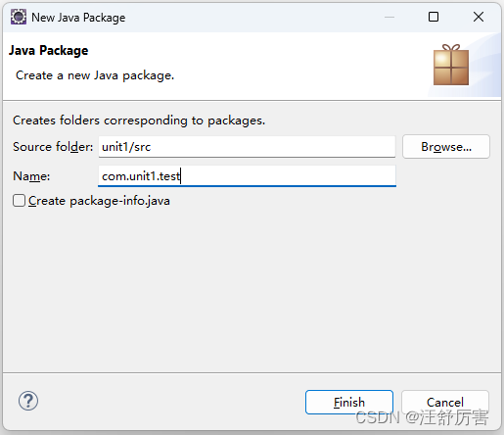Click the 'Source folder:' label
The width and height of the screenshot is (504, 435).
click(x=53, y=147)
